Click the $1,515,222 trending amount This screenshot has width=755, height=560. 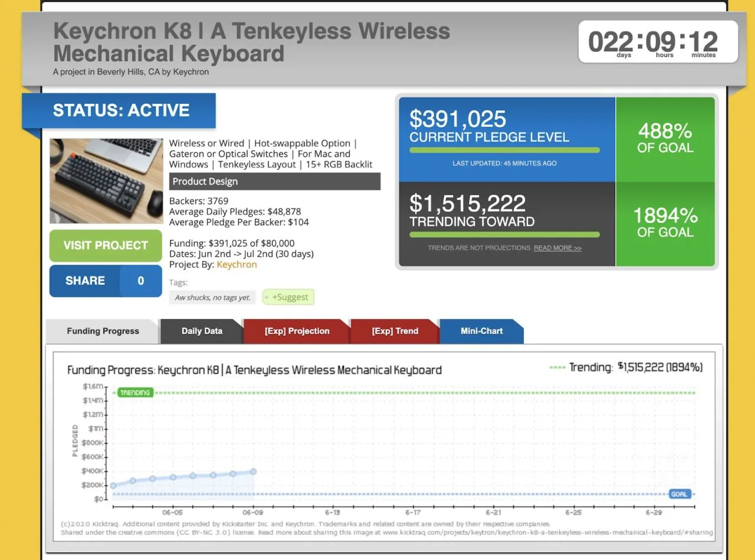pyautogui.click(x=468, y=203)
